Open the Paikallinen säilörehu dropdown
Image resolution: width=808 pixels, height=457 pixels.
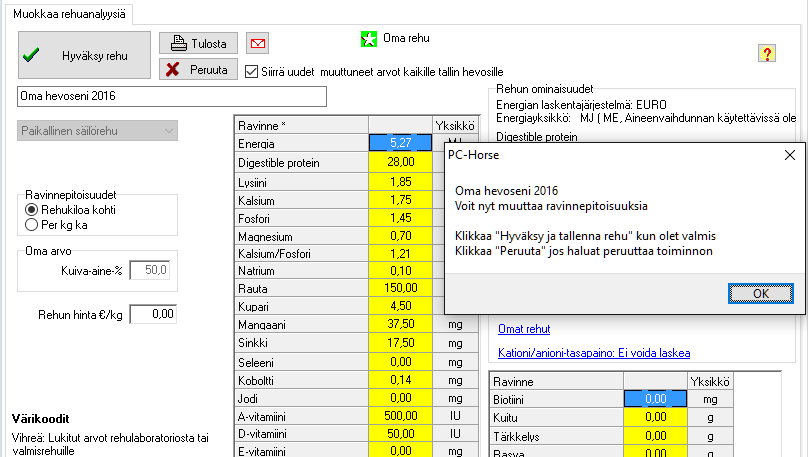(97, 131)
